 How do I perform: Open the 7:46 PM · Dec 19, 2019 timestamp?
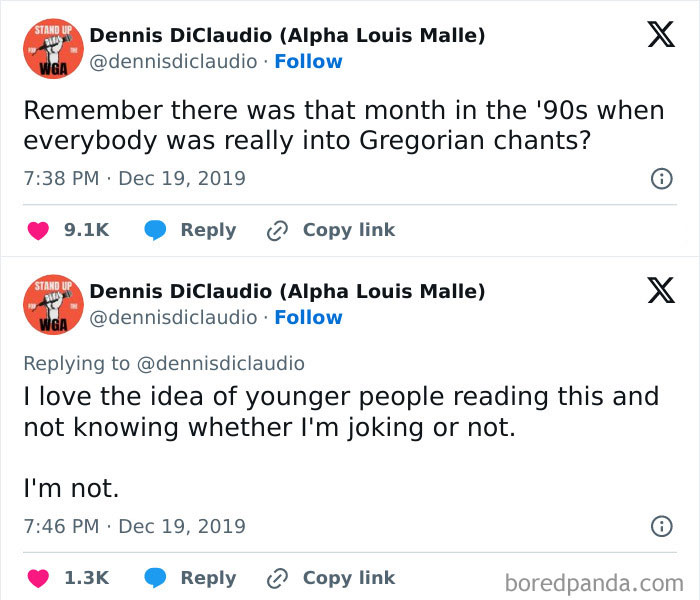tap(134, 526)
